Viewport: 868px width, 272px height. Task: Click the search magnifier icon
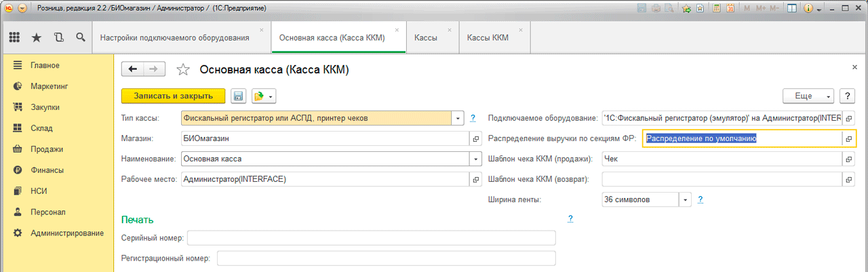point(81,37)
